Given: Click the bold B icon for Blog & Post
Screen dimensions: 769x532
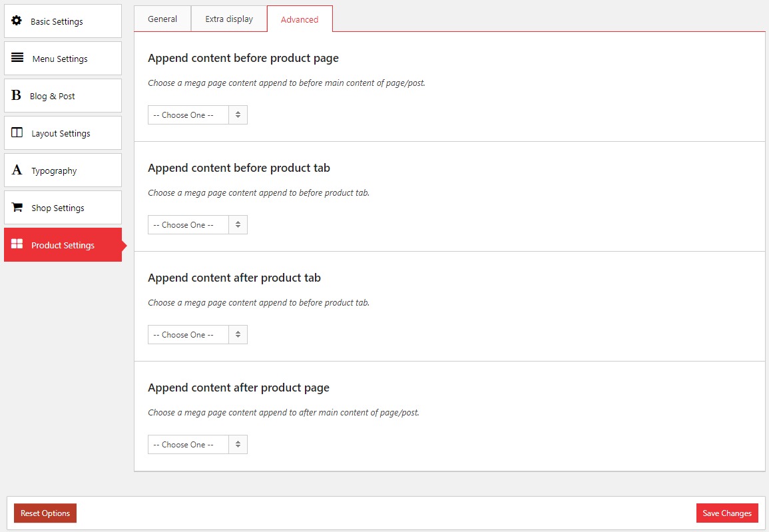Looking at the screenshot, I should (x=16, y=95).
